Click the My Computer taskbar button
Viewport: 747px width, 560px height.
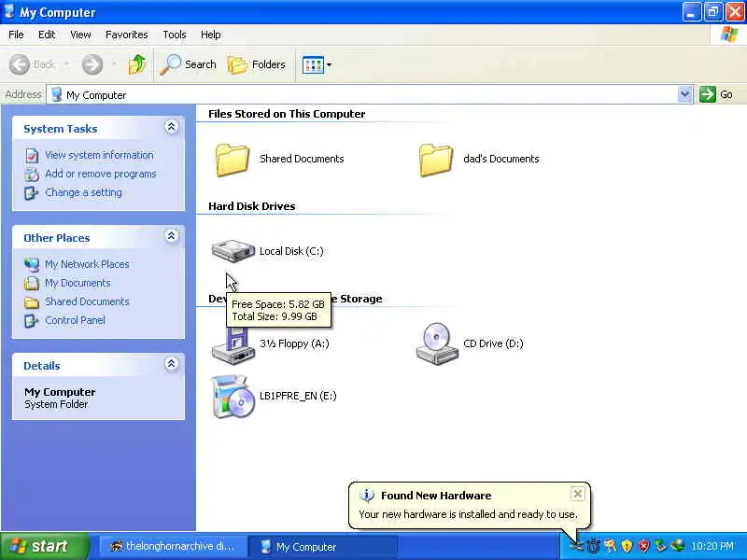322,546
